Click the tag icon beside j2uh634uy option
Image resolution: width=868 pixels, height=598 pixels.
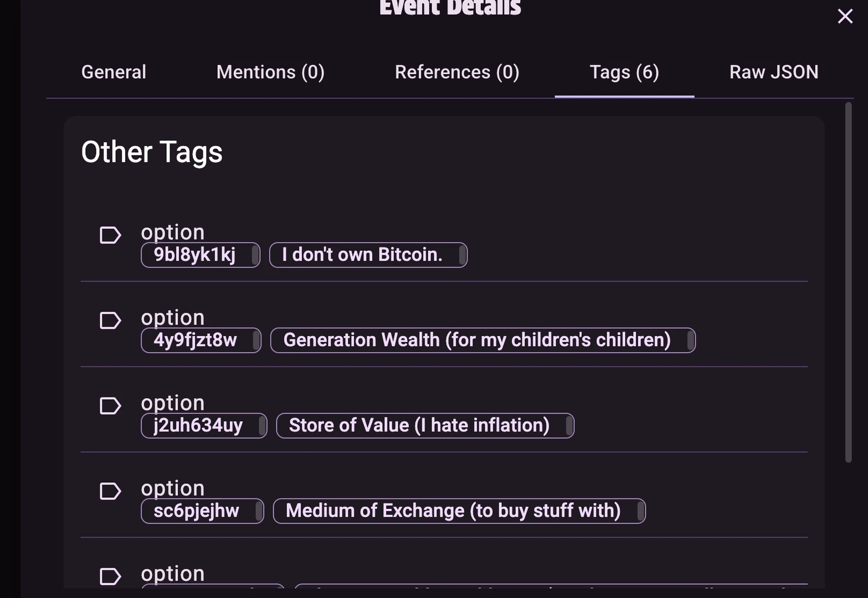pos(110,406)
